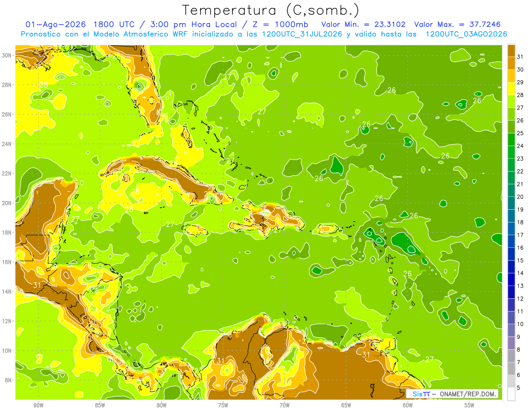This screenshot has width=532, height=411.
Task: Click the '90W' longitude axis label
Action: [x=38, y=405]
